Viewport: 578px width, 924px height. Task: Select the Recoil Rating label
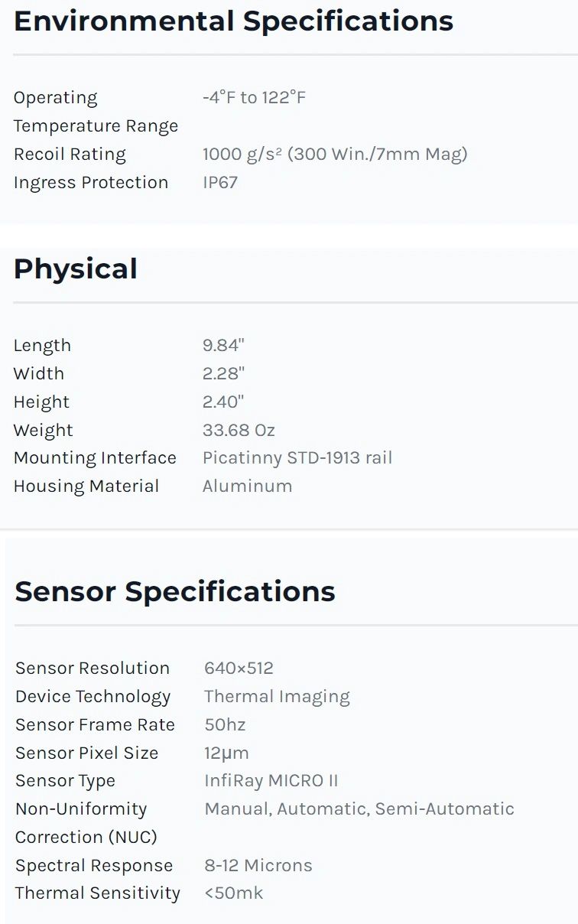point(70,154)
